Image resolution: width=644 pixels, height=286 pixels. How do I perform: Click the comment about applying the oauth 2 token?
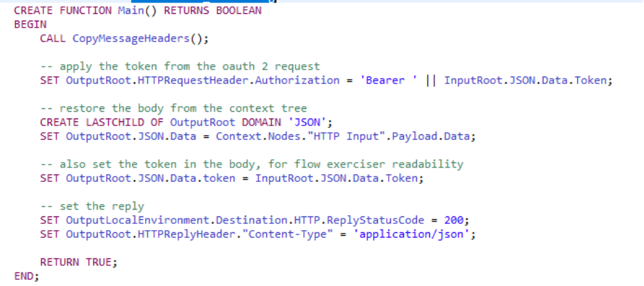click(180, 66)
